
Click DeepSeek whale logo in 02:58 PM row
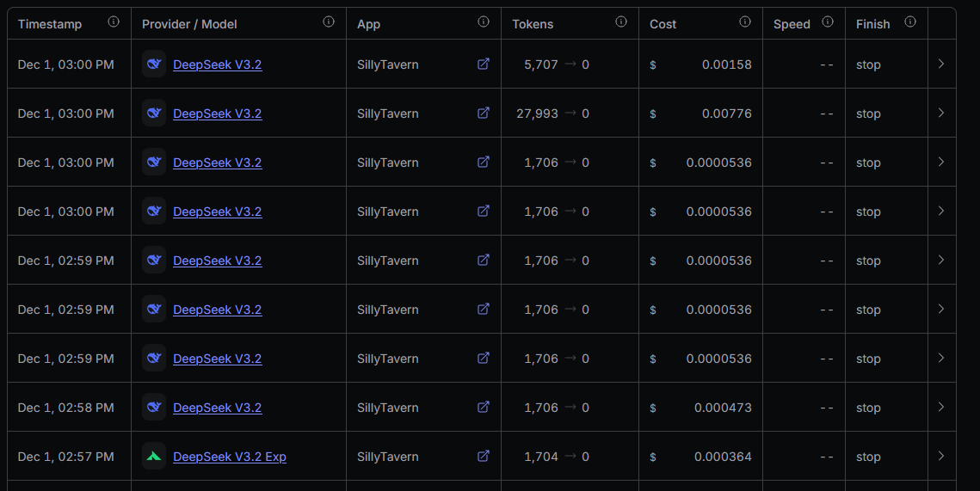click(x=154, y=408)
